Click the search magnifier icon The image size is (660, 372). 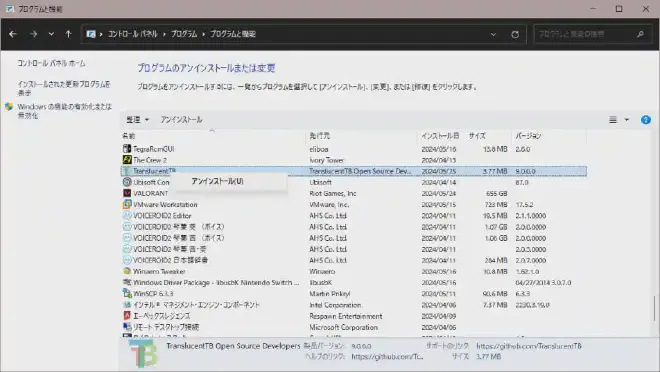coord(640,34)
